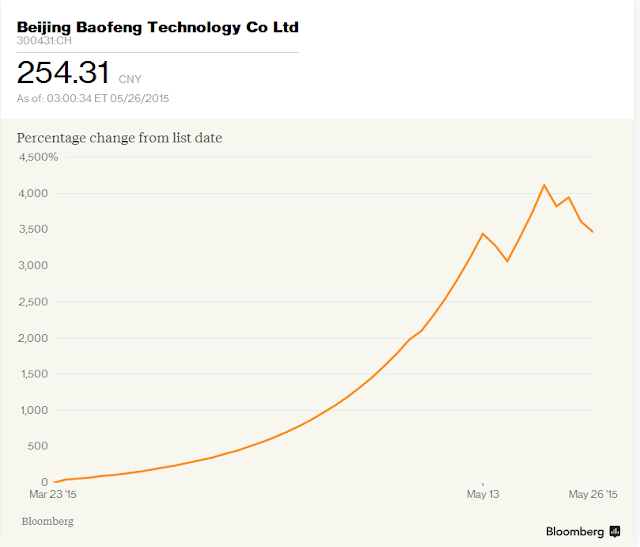This screenshot has width=640, height=547.
Task: Select the Mar 23 '15 x-axis date
Action: (x=53, y=494)
